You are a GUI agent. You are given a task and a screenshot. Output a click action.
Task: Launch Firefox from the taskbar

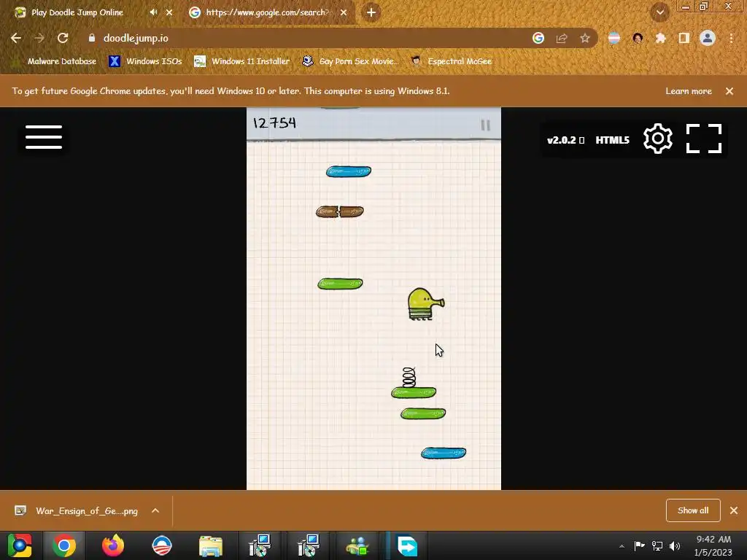113,545
